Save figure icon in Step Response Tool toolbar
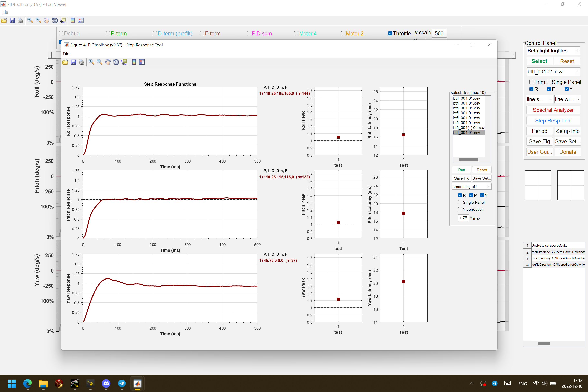Viewport: 588px width, 392px height. click(x=73, y=62)
